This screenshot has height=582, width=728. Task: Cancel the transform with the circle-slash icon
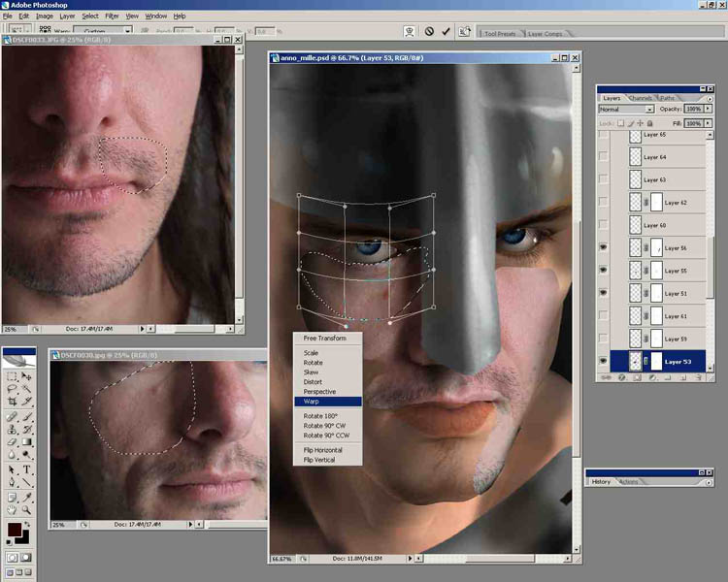click(429, 31)
